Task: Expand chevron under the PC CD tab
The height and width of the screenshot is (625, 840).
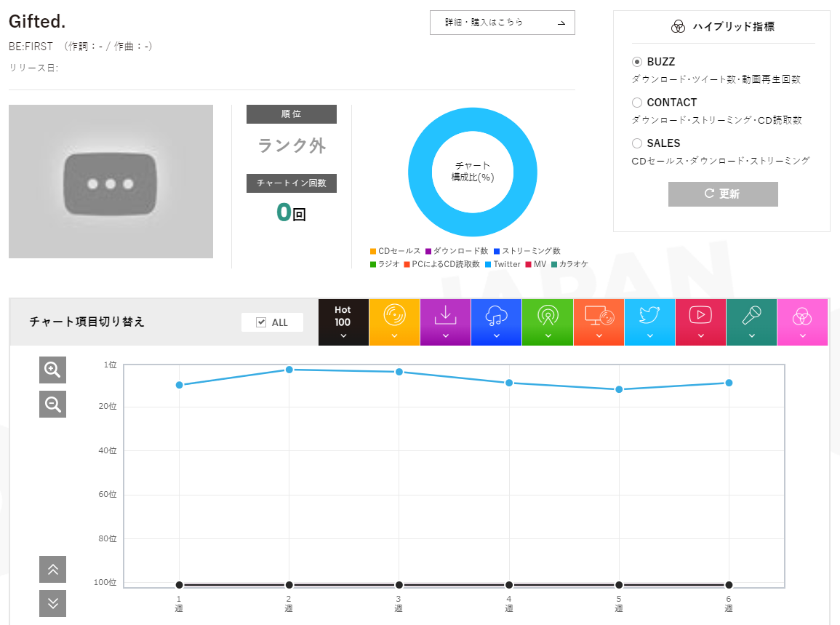Action: point(599,336)
